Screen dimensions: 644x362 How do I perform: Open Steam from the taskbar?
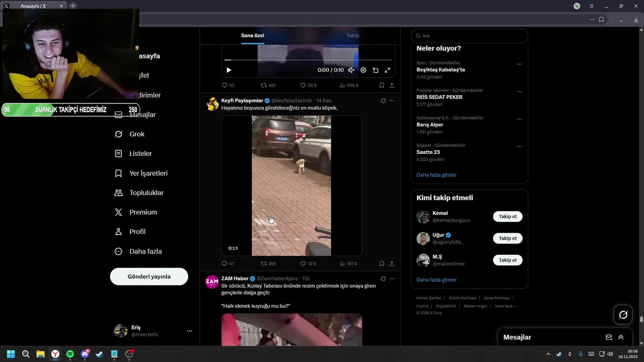tap(100, 354)
